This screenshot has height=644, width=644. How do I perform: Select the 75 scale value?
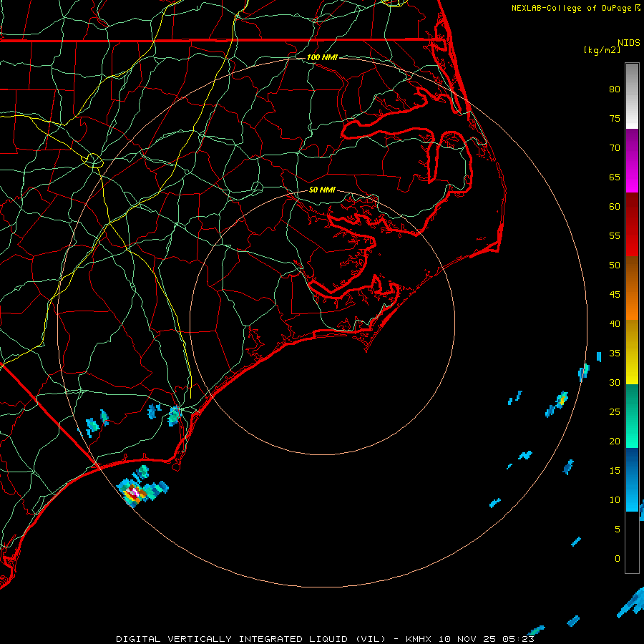(x=615, y=118)
